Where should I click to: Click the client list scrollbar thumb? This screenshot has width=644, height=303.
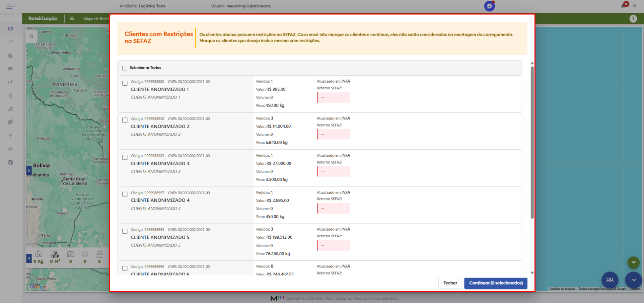pos(532,142)
